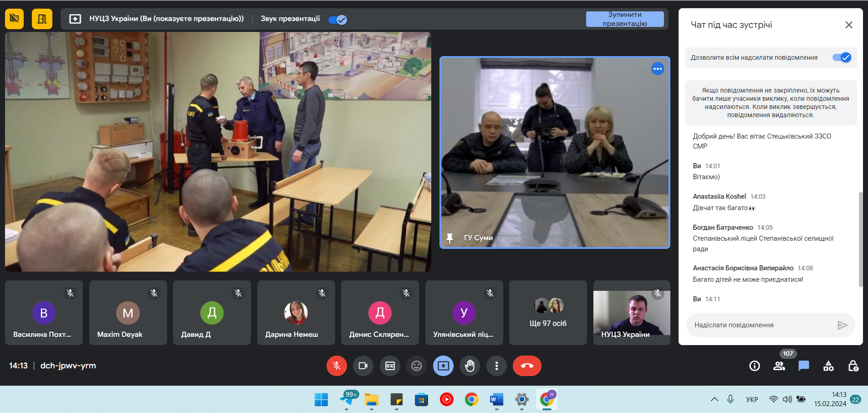
Task: Show the participants list
Action: pos(779,366)
